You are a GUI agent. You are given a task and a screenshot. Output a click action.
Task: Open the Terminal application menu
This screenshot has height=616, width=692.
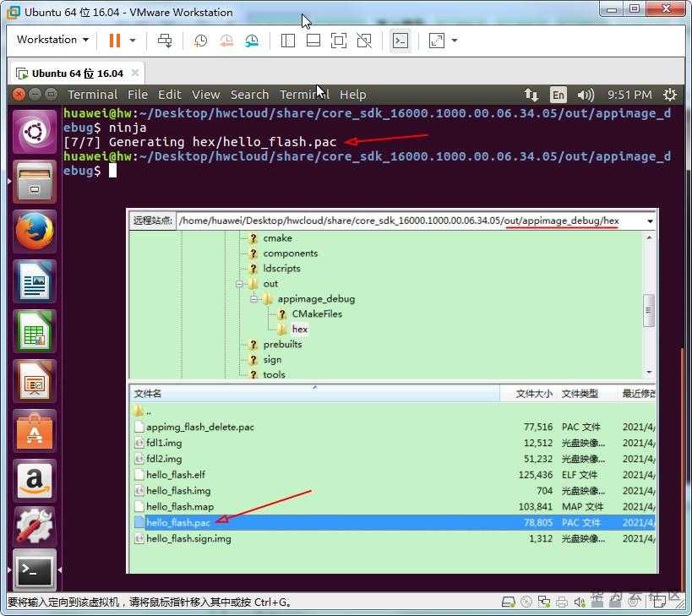[92, 95]
